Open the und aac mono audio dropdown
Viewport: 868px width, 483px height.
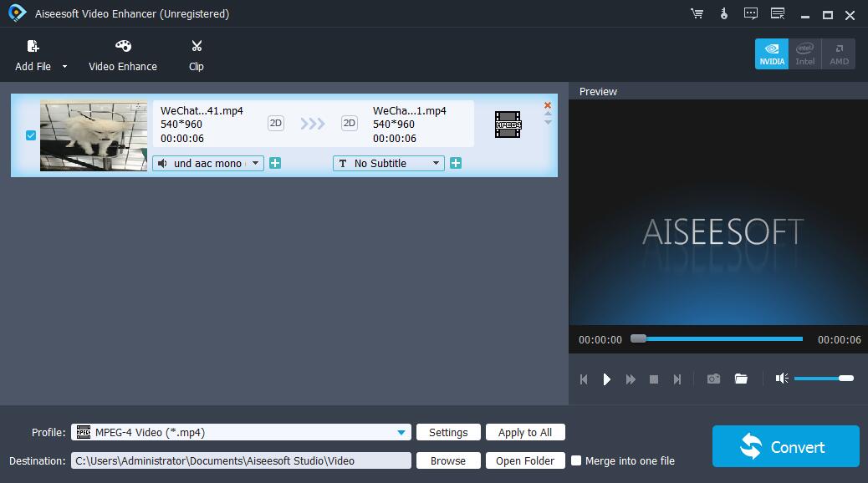coord(208,163)
